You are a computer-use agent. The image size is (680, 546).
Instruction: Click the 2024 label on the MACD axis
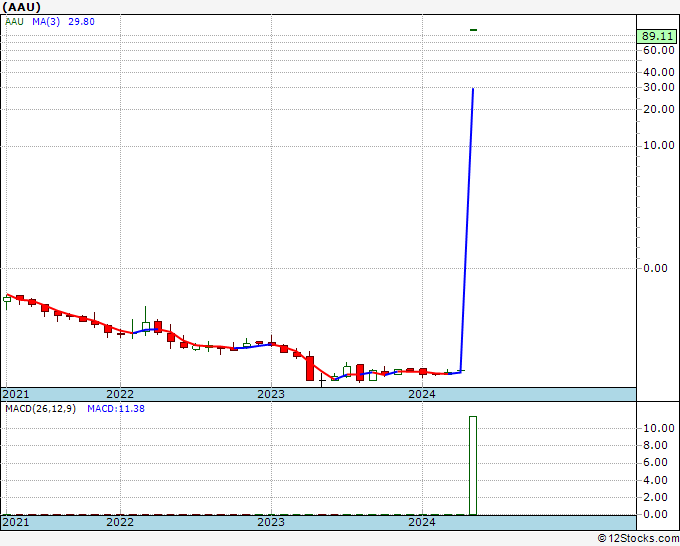[x=422, y=522]
